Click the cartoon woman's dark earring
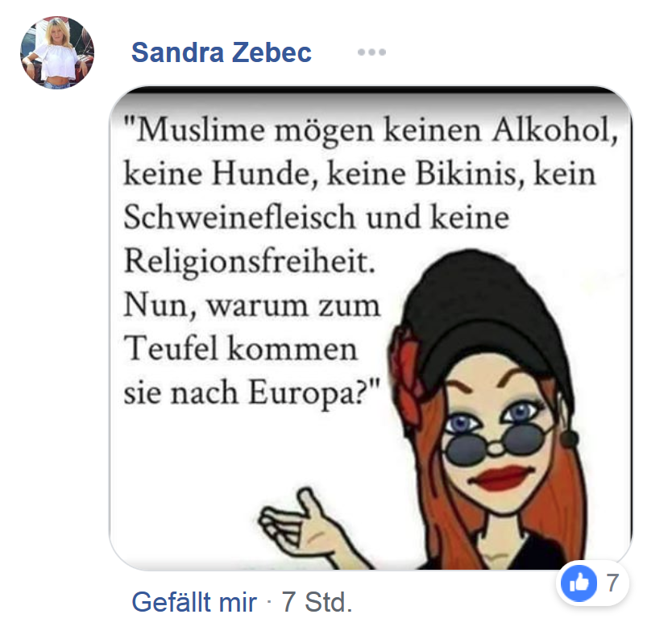 pos(569,438)
